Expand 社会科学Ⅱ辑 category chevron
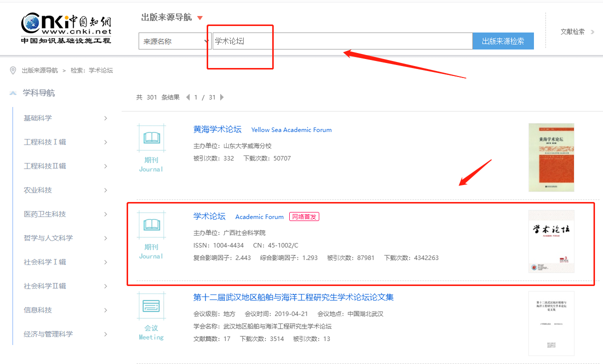This screenshot has width=603, height=364. 106,286
